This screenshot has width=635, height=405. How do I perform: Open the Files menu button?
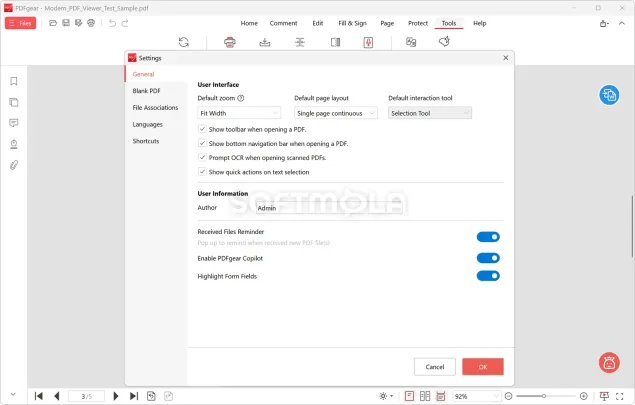(20, 23)
